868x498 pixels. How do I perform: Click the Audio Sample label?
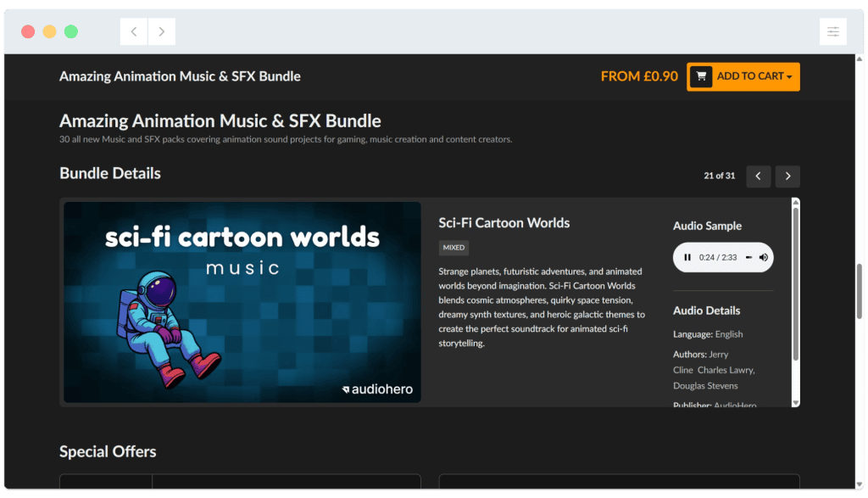click(x=707, y=226)
